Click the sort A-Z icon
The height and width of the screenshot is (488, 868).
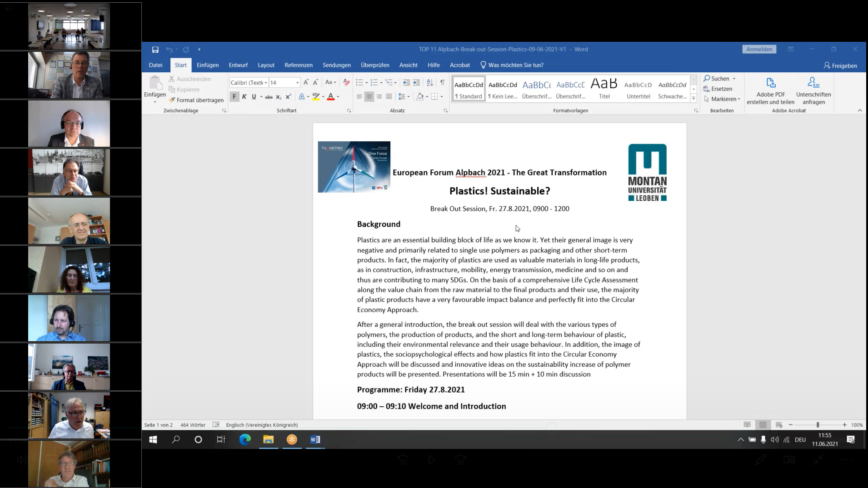click(x=429, y=82)
